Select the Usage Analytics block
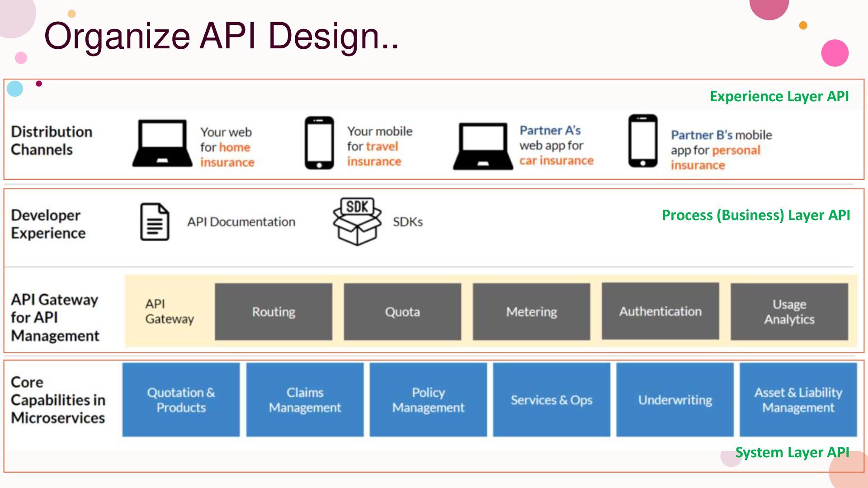868x488 pixels. coord(789,312)
